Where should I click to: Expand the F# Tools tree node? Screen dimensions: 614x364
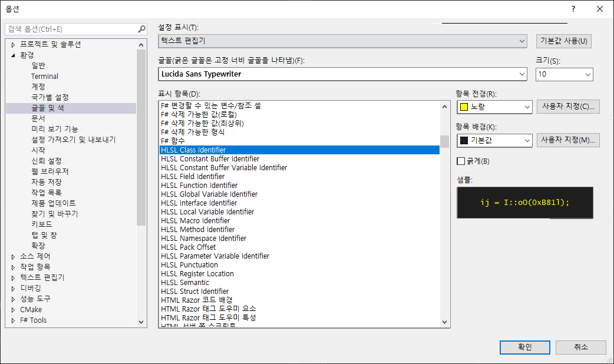click(x=13, y=320)
